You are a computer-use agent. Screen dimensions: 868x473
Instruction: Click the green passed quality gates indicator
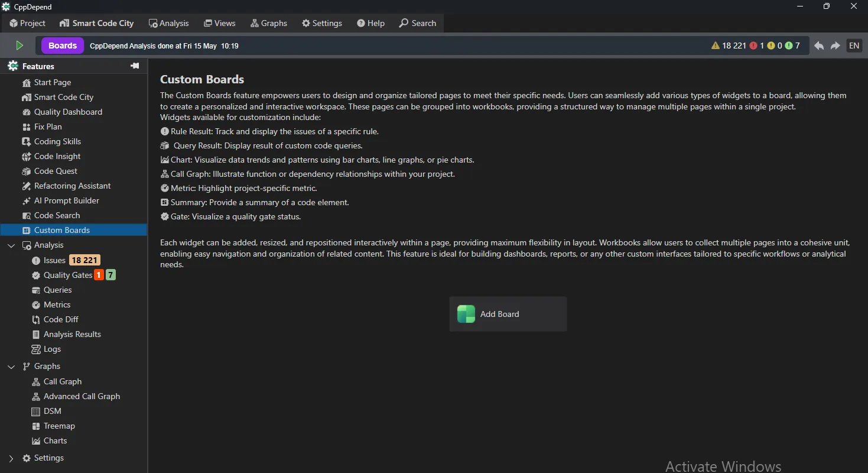click(x=789, y=46)
